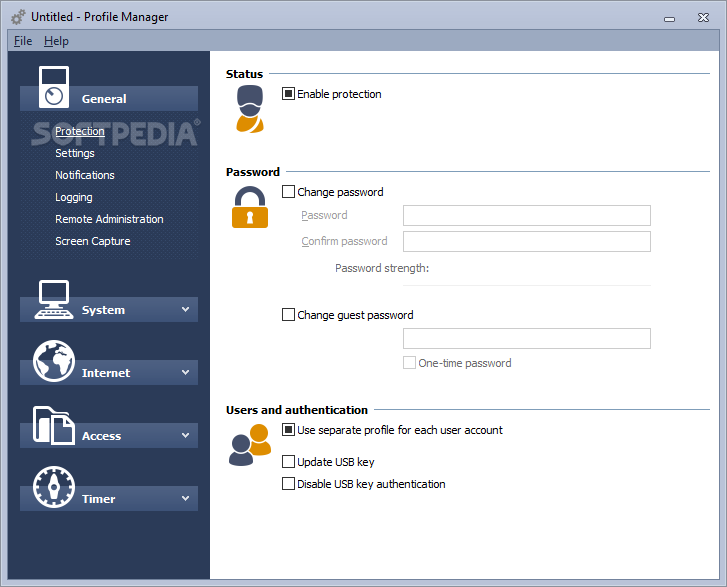Select the System section header label
The height and width of the screenshot is (587, 727).
[x=103, y=310]
